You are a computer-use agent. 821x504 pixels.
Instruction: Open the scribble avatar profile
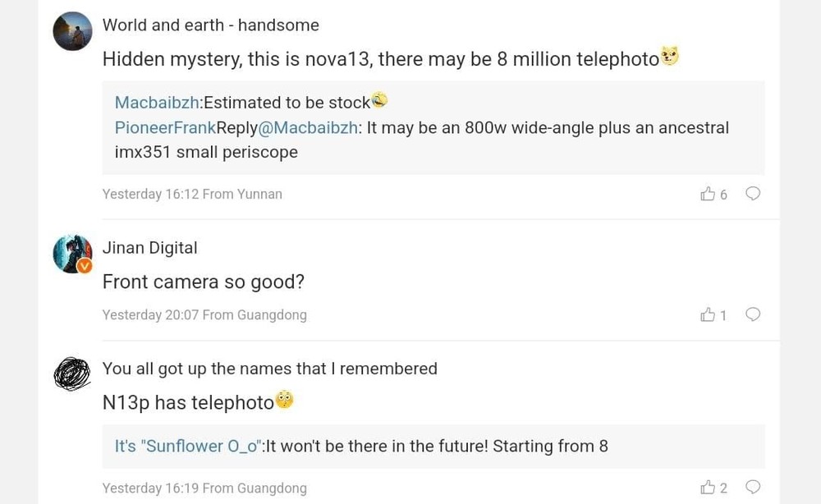click(72, 374)
